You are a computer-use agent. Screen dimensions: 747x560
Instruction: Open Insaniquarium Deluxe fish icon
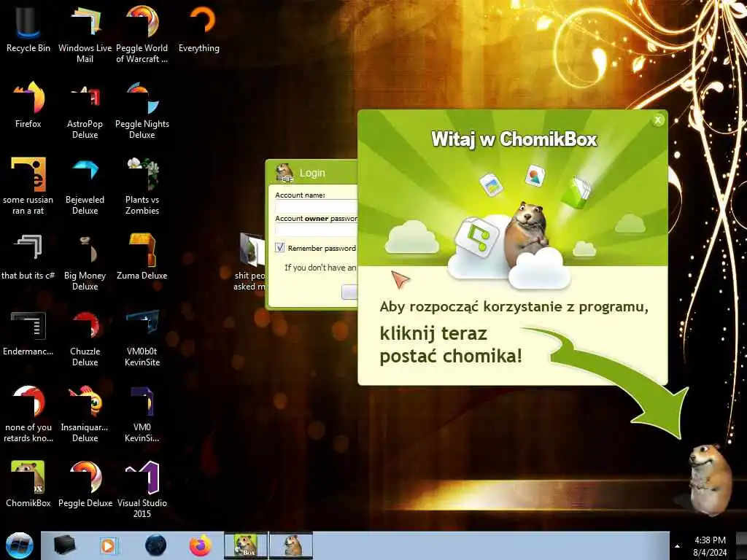(85, 413)
